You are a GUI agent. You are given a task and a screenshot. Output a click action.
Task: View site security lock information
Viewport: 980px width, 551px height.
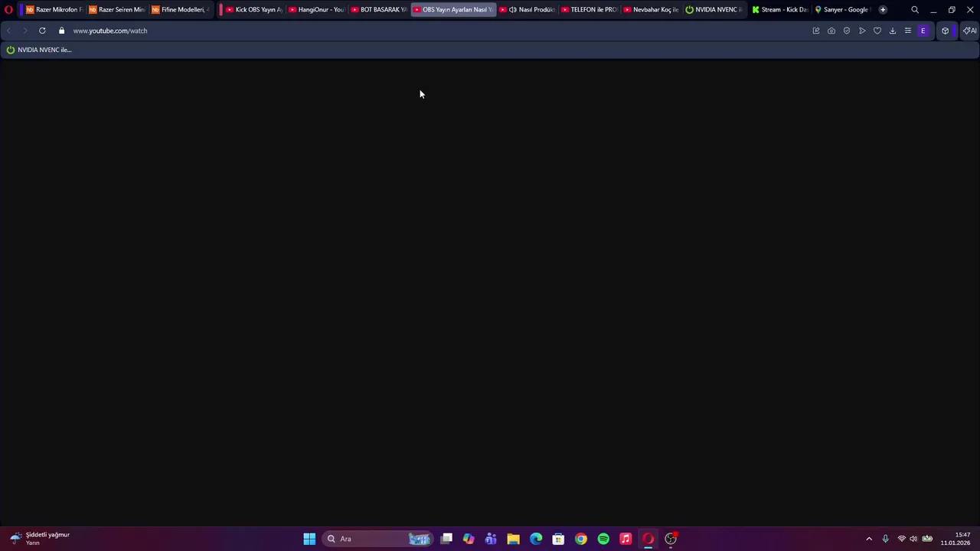click(x=61, y=31)
